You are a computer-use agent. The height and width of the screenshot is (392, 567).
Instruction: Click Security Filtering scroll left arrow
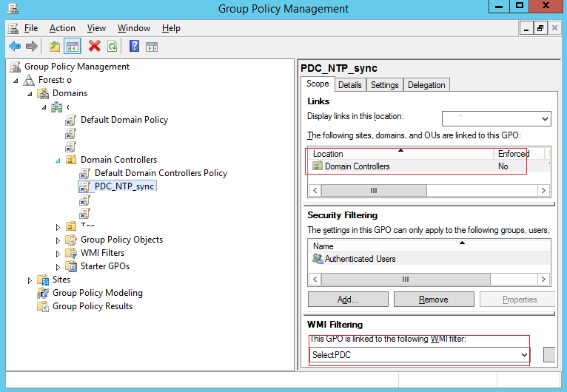(x=315, y=280)
